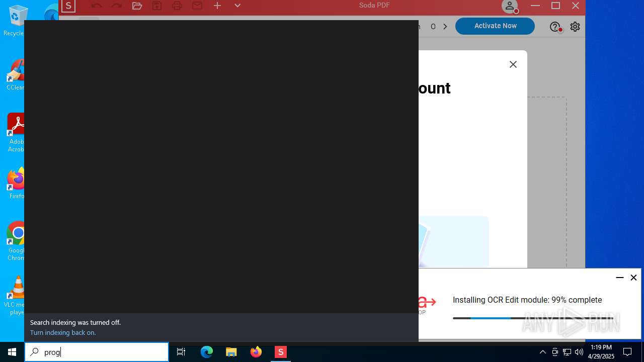The image size is (644, 362).
Task: Open the Soda PDF account profile icon
Action: (510, 6)
